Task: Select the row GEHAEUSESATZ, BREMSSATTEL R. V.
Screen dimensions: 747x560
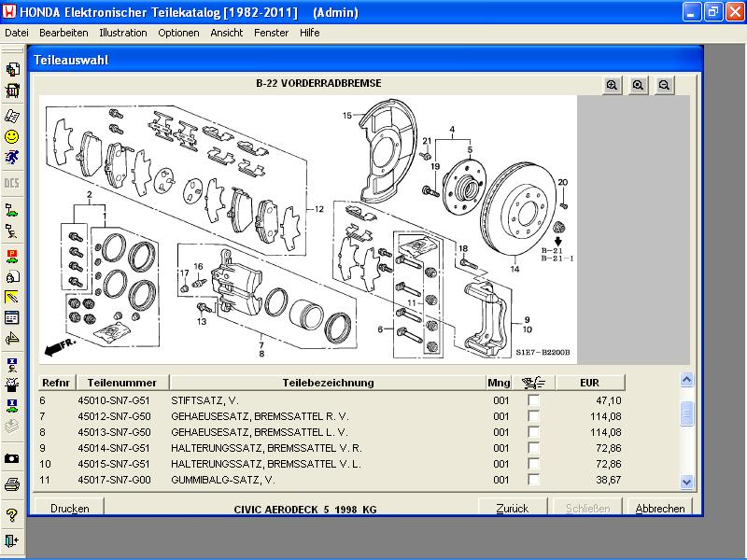Action: pyautogui.click(x=259, y=416)
